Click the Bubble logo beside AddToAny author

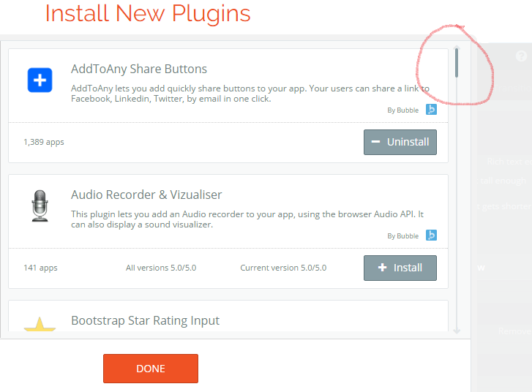tap(431, 110)
